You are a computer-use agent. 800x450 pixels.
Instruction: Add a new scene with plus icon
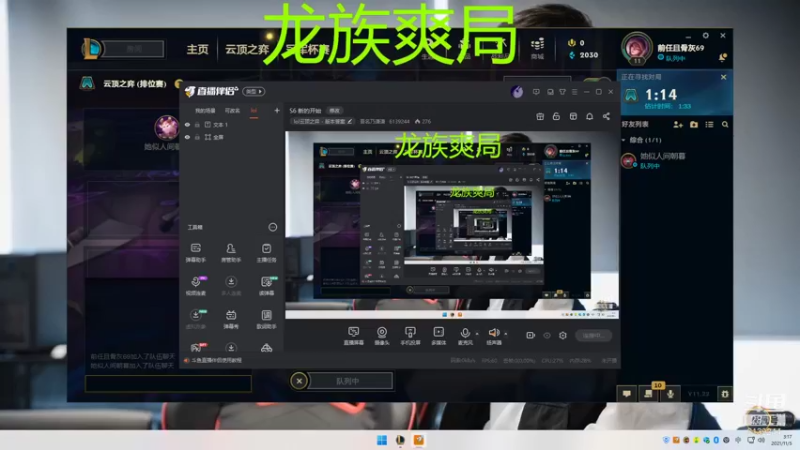(x=277, y=110)
